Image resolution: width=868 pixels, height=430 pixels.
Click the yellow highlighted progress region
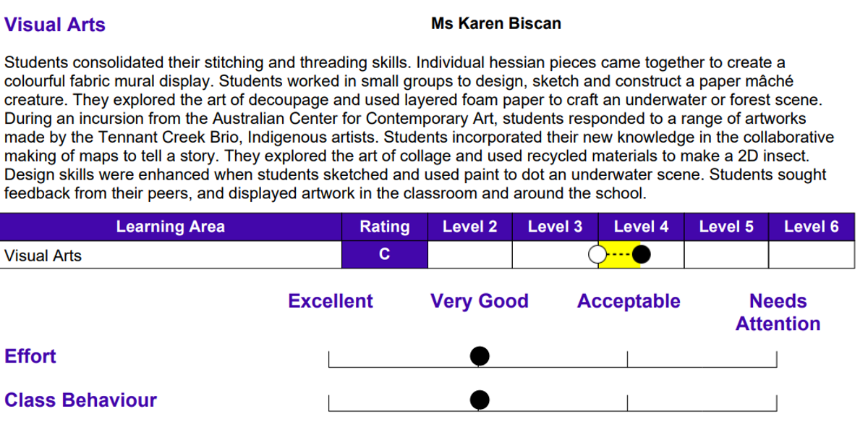click(619, 255)
